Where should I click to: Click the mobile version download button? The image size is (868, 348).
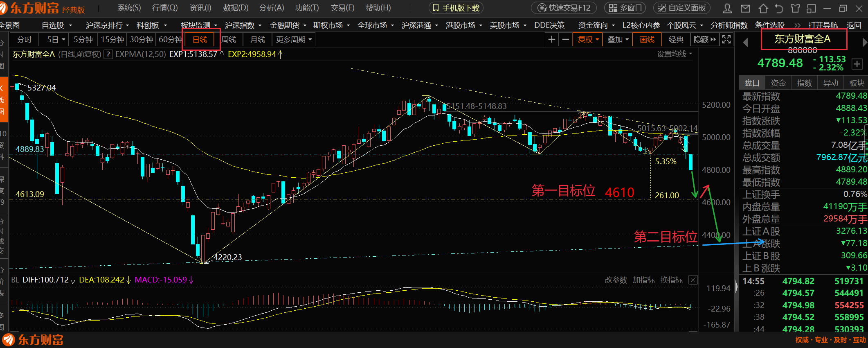click(x=456, y=8)
